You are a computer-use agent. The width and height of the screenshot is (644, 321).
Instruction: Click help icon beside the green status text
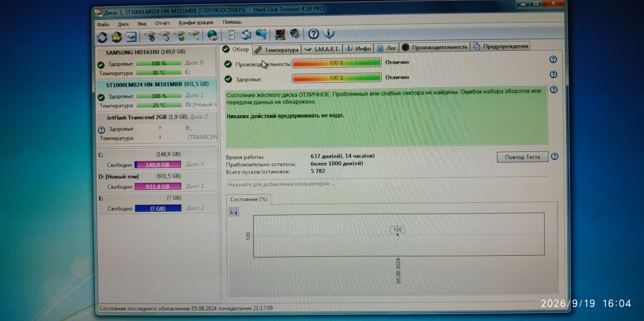pos(553,89)
